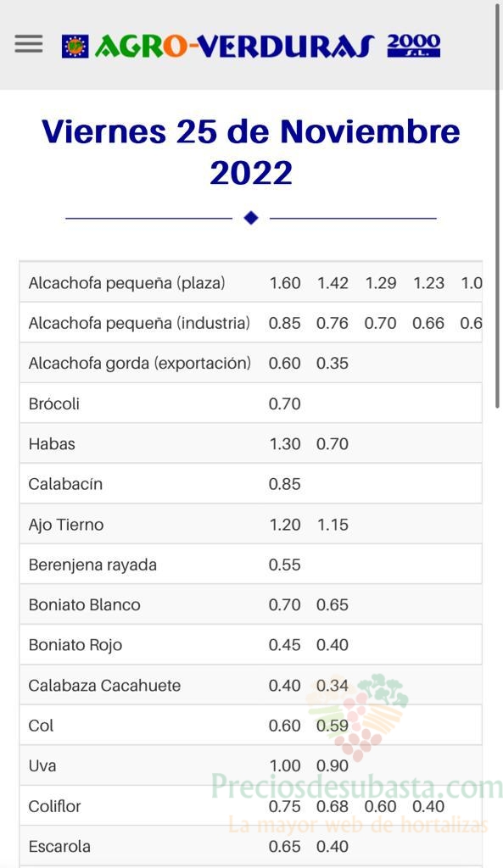Click the Brócoli price 0.70
The image size is (503, 868).
coord(285,403)
